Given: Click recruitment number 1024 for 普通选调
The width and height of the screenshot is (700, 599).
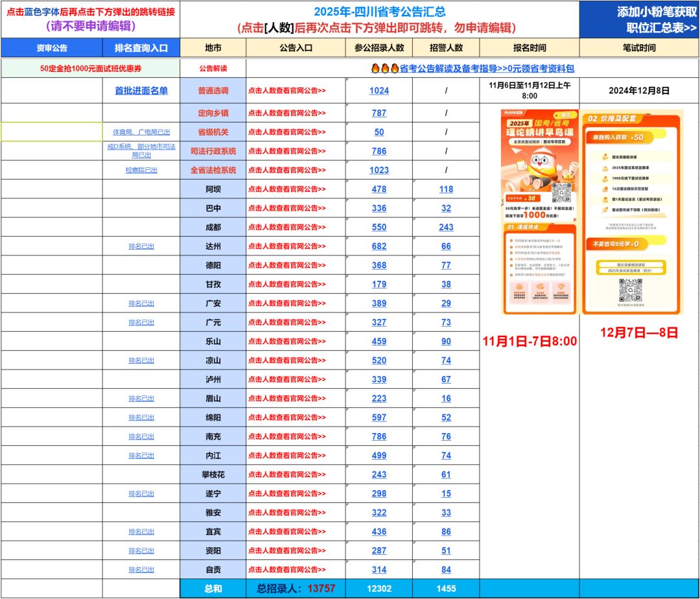Looking at the screenshot, I should (379, 91).
